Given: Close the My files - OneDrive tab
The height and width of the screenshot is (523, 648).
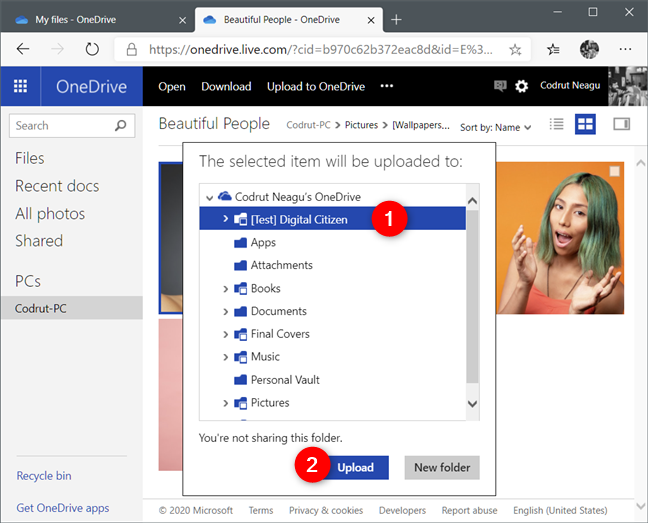Looking at the screenshot, I should [x=182, y=20].
